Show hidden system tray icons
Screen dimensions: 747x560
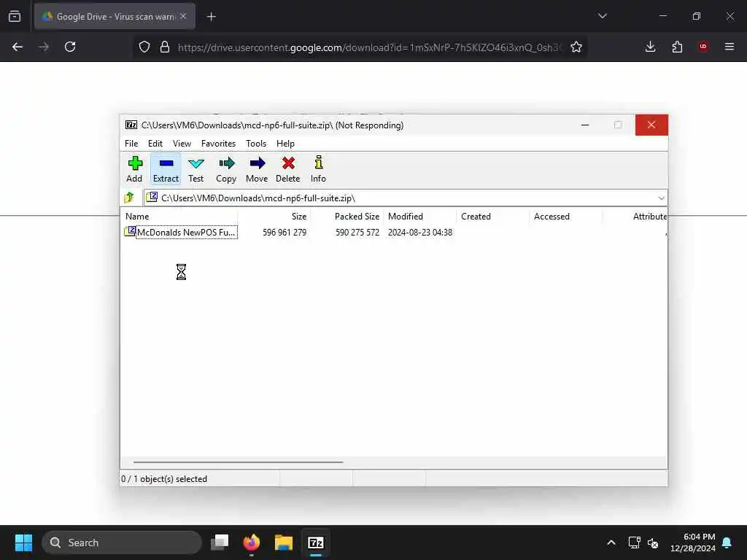coord(611,542)
